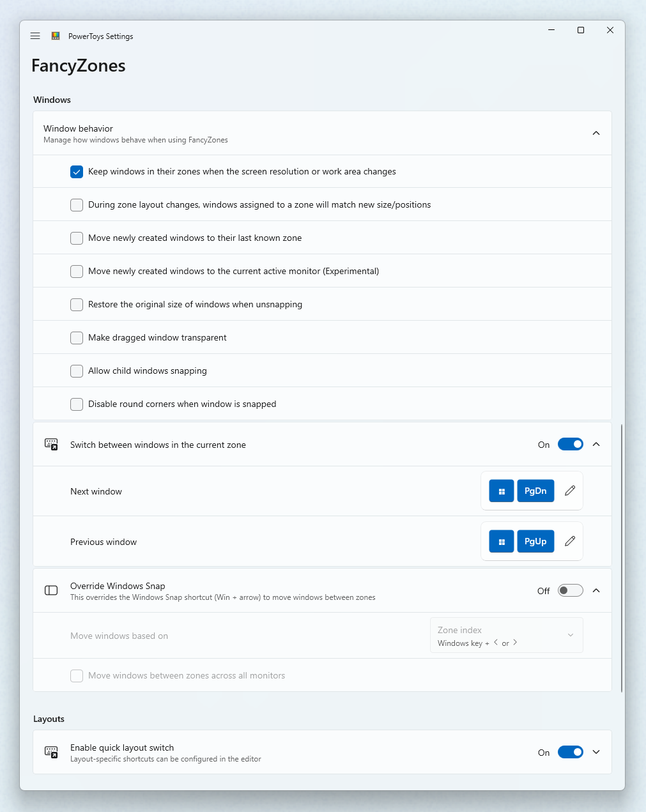Click the PgDn key button for Next window
This screenshot has height=812, width=646.
coord(535,491)
